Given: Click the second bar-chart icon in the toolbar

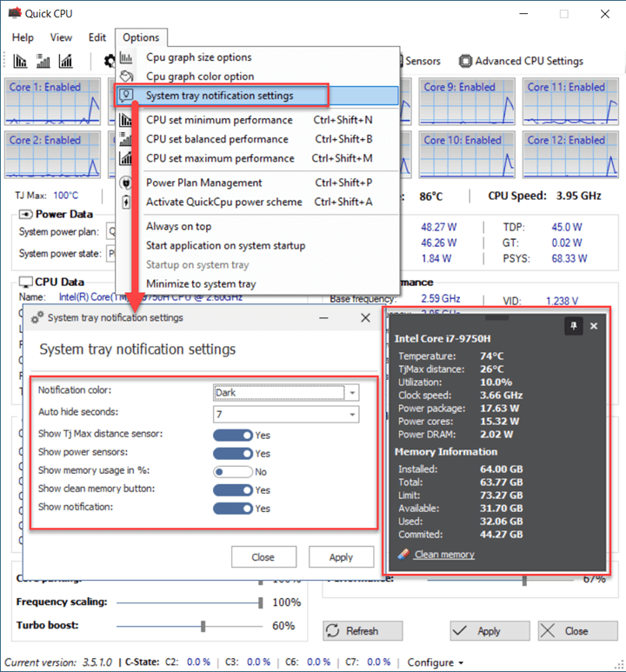Looking at the screenshot, I should point(43,61).
